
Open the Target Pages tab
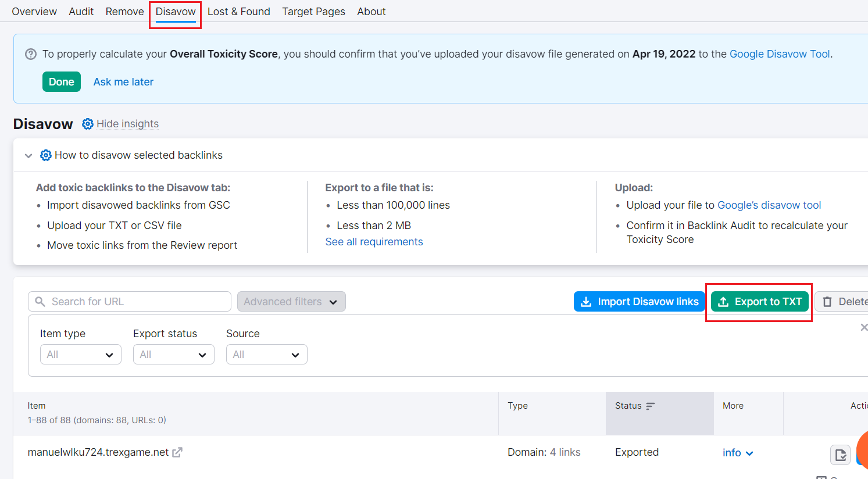pos(313,12)
